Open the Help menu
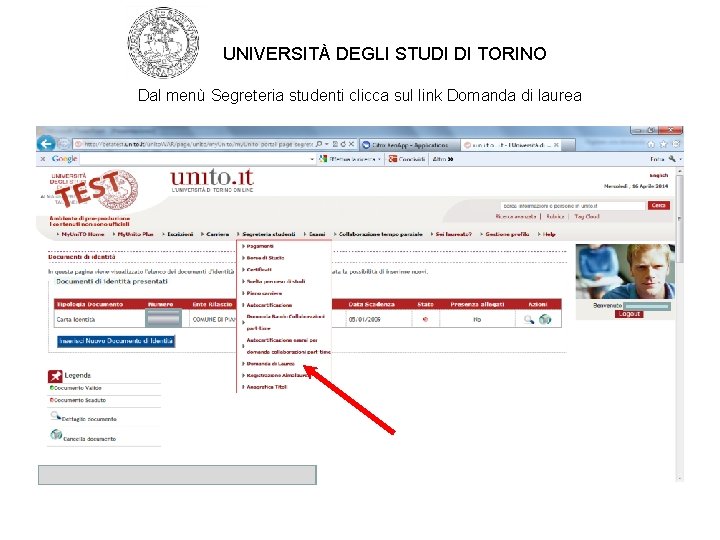The height and width of the screenshot is (540, 720). point(549,234)
